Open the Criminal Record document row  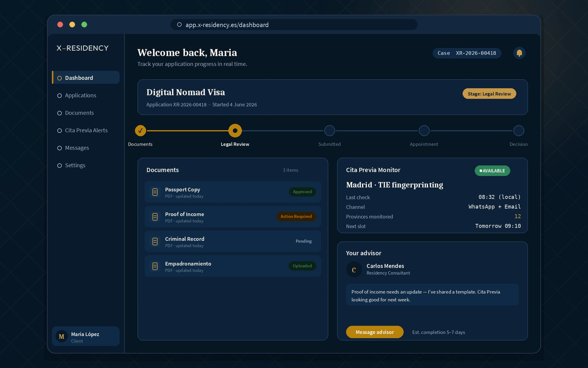[233, 241]
